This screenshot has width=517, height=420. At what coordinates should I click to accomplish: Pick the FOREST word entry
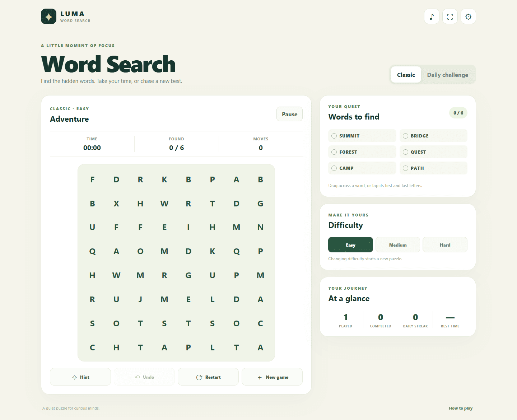[x=362, y=152]
